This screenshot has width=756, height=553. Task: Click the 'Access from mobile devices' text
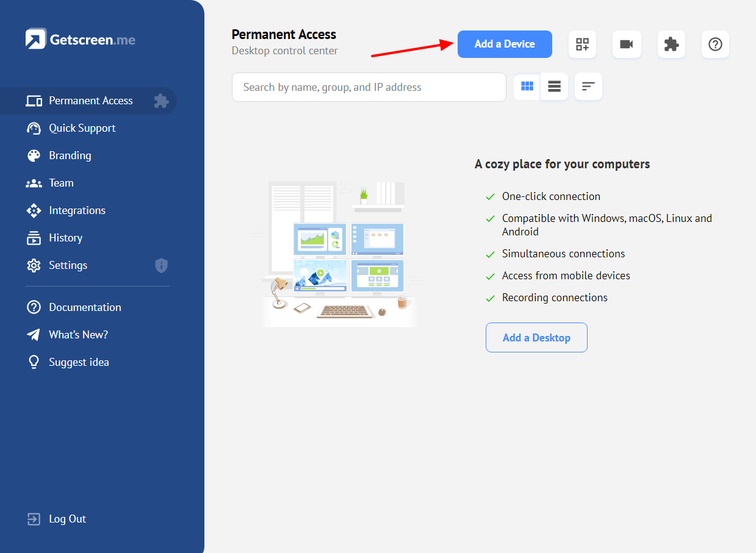coord(566,276)
